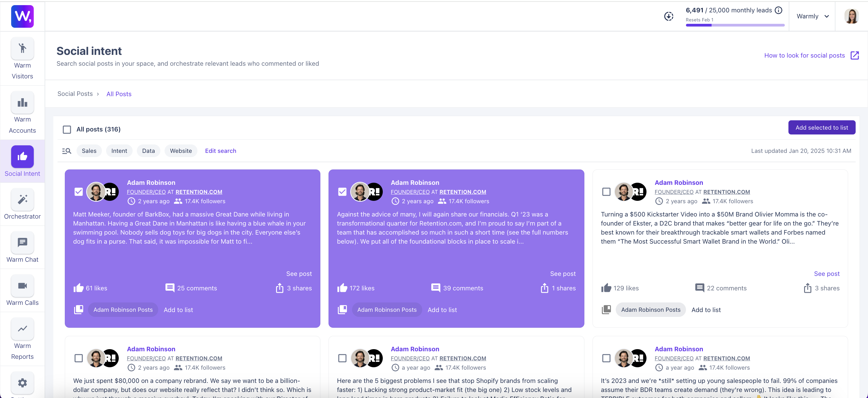The height and width of the screenshot is (398, 868).
Task: Click the monthly leads info icon
Action: click(778, 10)
